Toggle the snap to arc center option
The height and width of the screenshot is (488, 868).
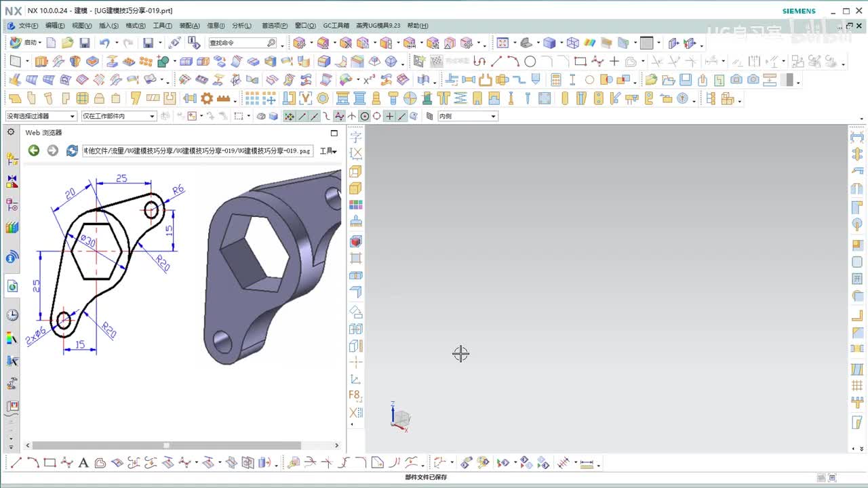tap(365, 116)
